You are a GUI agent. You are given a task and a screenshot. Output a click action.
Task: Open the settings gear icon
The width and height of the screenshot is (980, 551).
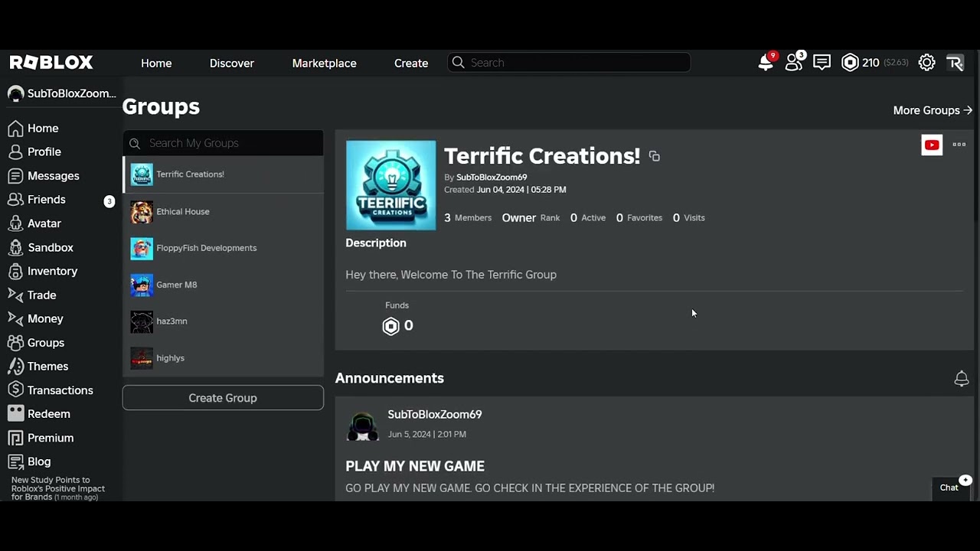(x=926, y=63)
